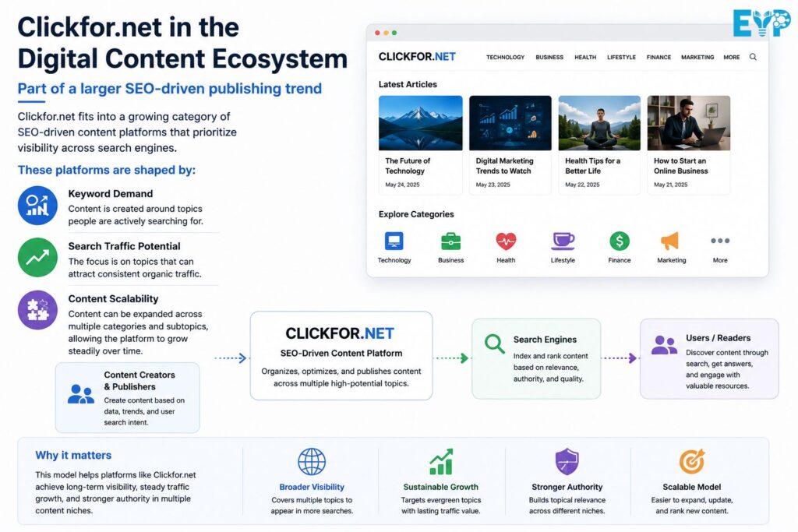Click the 'May 24, 2025' article date
The height and width of the screenshot is (532, 798).
[402, 185]
